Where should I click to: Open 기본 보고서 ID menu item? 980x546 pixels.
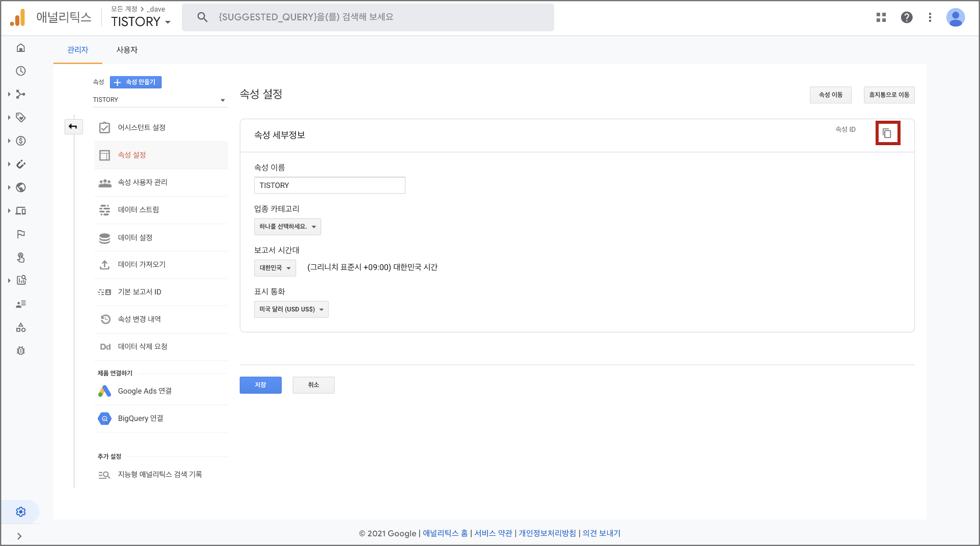coord(161,292)
